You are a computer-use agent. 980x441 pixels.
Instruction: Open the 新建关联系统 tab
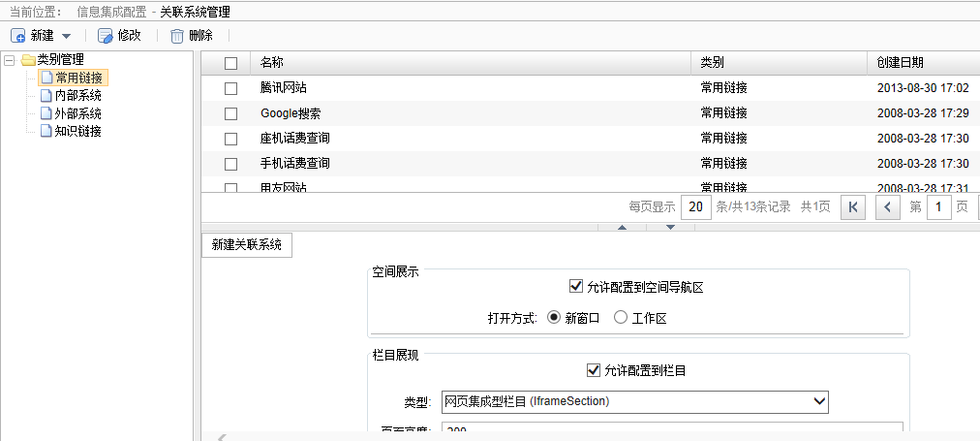click(x=247, y=244)
